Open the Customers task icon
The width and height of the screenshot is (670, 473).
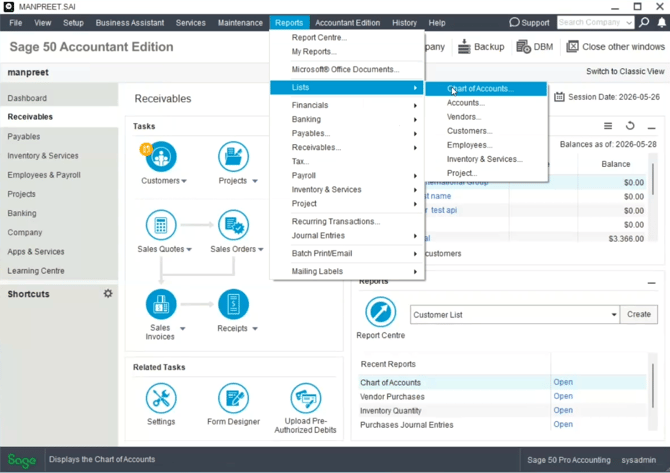[x=161, y=156]
